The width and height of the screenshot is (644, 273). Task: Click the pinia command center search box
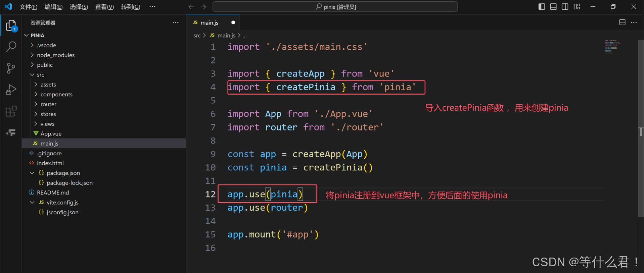tap(335, 7)
